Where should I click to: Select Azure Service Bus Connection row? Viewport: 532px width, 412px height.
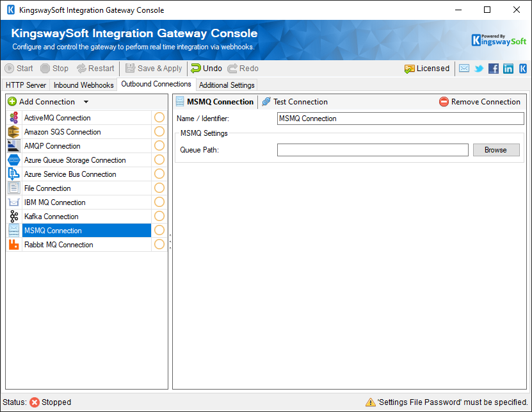tap(86, 174)
